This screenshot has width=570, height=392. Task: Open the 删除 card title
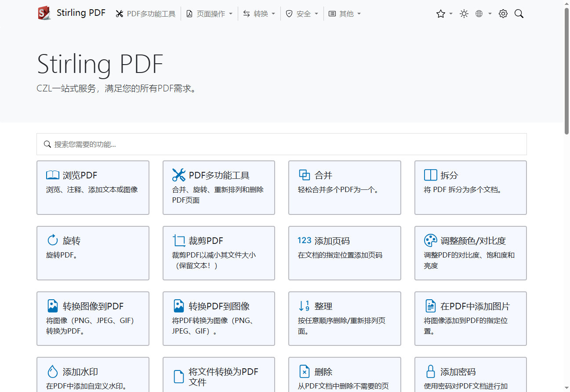click(323, 372)
